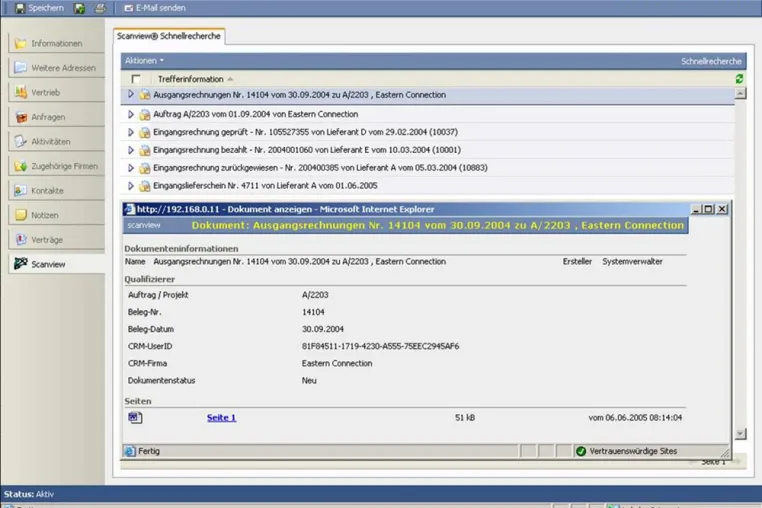Click the Beleg-Nr. value 14104
This screenshot has height=508, width=762.
point(313,312)
